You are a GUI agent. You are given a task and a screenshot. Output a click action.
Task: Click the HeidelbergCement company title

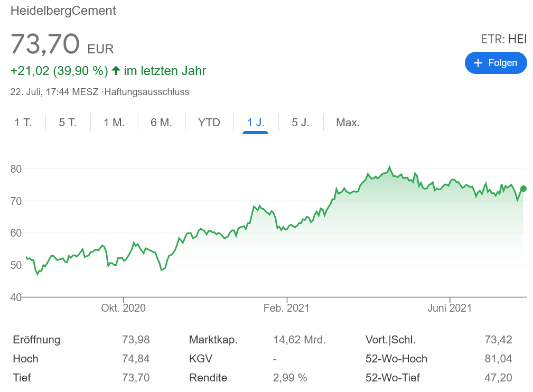click(x=63, y=11)
